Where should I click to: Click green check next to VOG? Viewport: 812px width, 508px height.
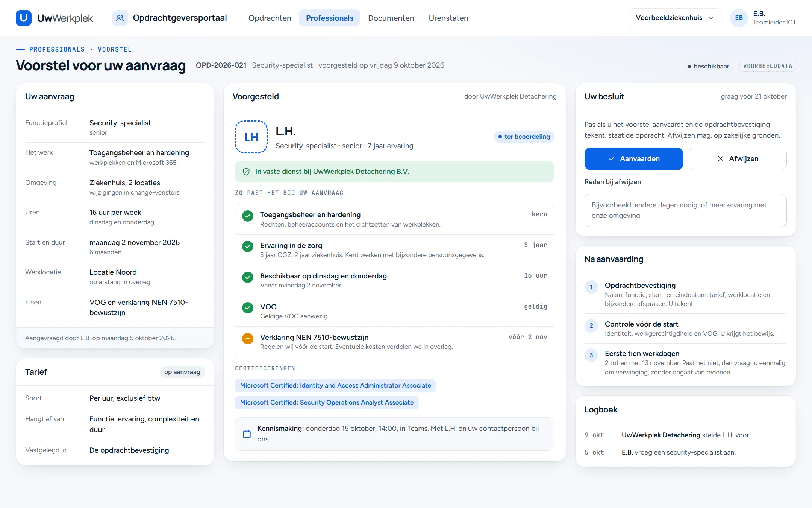[248, 308]
